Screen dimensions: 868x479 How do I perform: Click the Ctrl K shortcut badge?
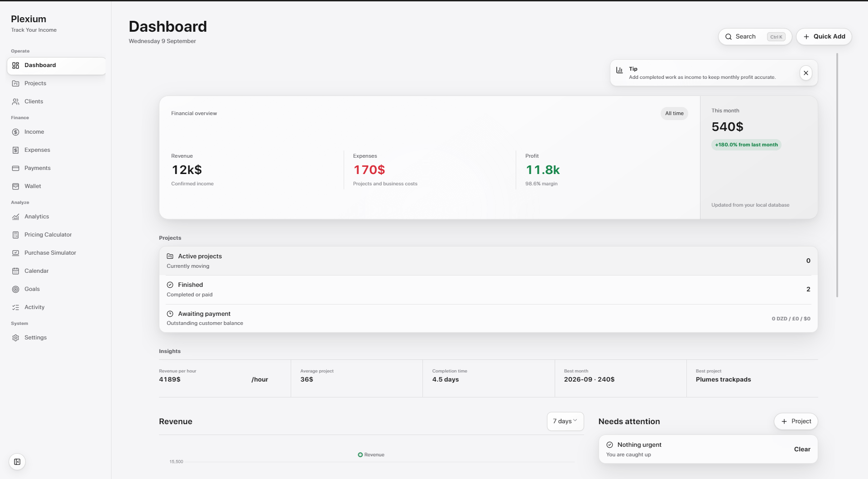click(x=776, y=37)
